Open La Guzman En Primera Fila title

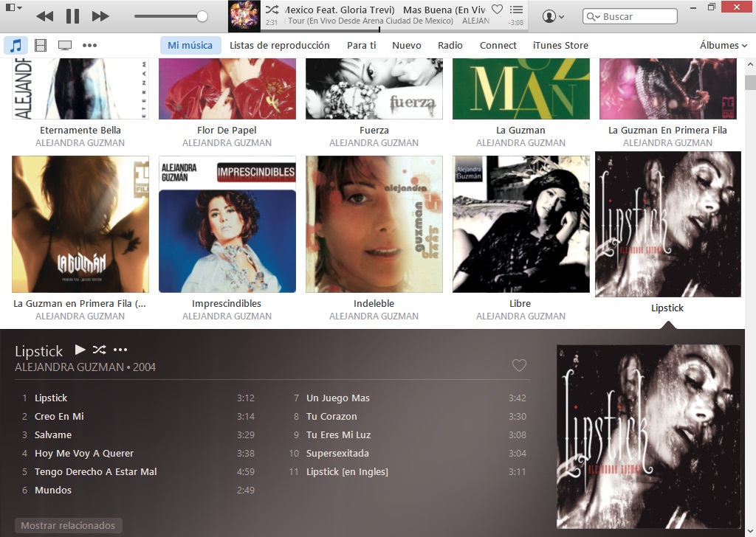(667, 130)
